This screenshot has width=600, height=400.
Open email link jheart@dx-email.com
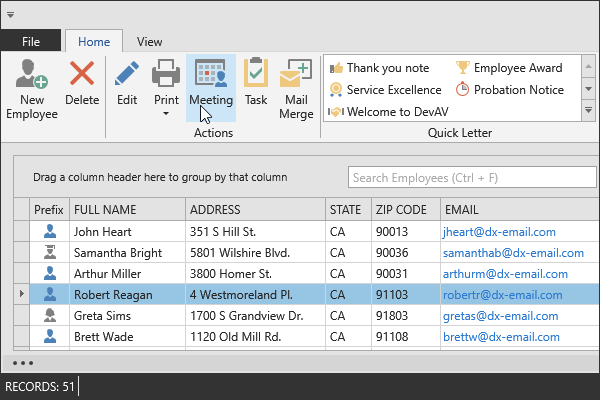[x=495, y=231]
